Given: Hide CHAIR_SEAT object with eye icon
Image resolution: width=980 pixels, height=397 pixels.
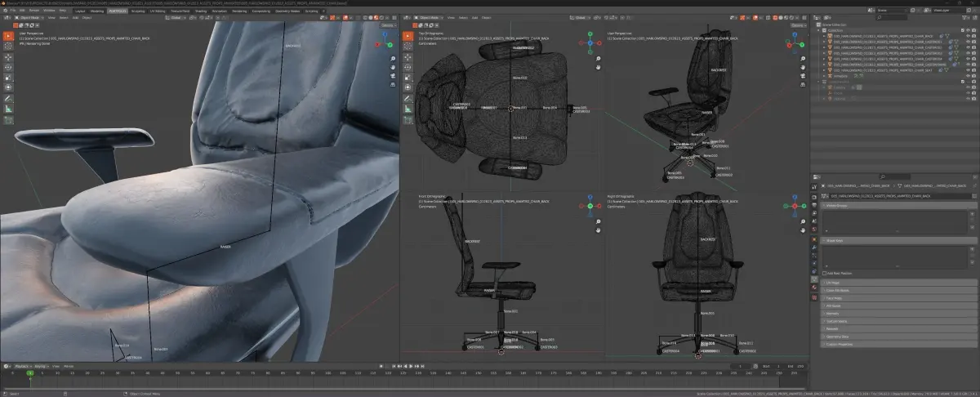Looking at the screenshot, I should [969, 70].
